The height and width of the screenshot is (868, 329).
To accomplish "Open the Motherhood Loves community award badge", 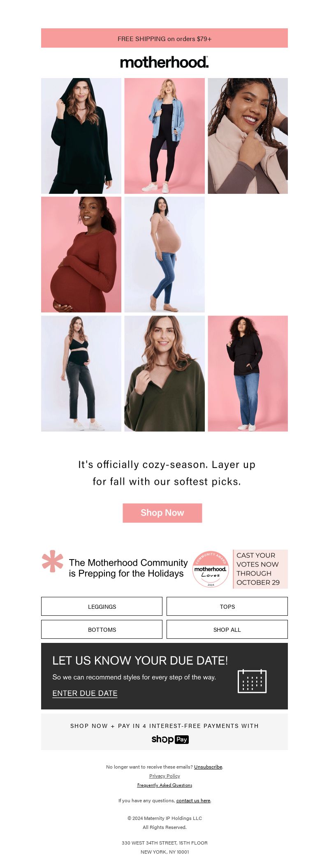I will click(211, 569).
